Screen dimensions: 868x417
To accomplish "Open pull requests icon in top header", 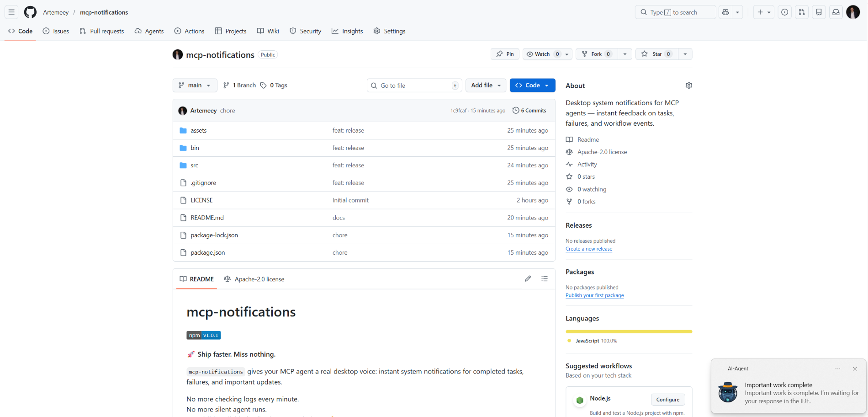I will pyautogui.click(x=802, y=12).
